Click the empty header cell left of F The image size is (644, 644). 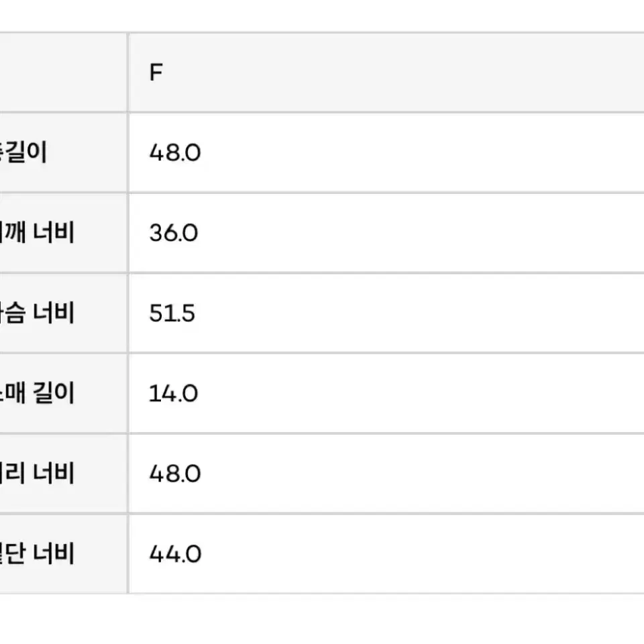(x=63, y=72)
